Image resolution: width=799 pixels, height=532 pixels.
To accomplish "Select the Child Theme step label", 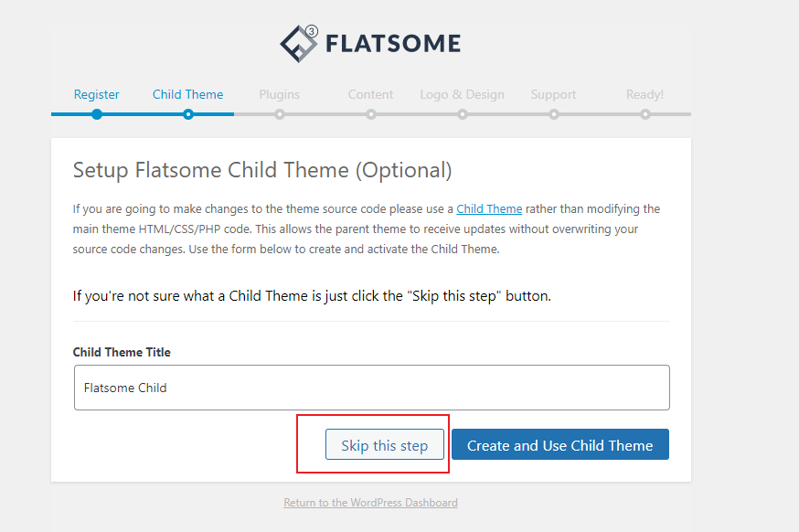I will (187, 94).
